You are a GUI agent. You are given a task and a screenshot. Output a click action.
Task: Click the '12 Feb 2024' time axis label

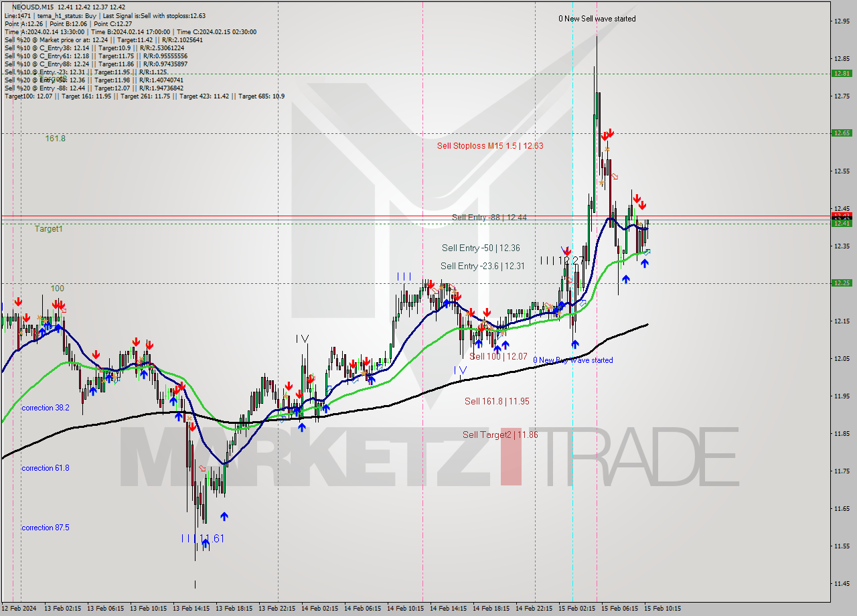point(19,609)
